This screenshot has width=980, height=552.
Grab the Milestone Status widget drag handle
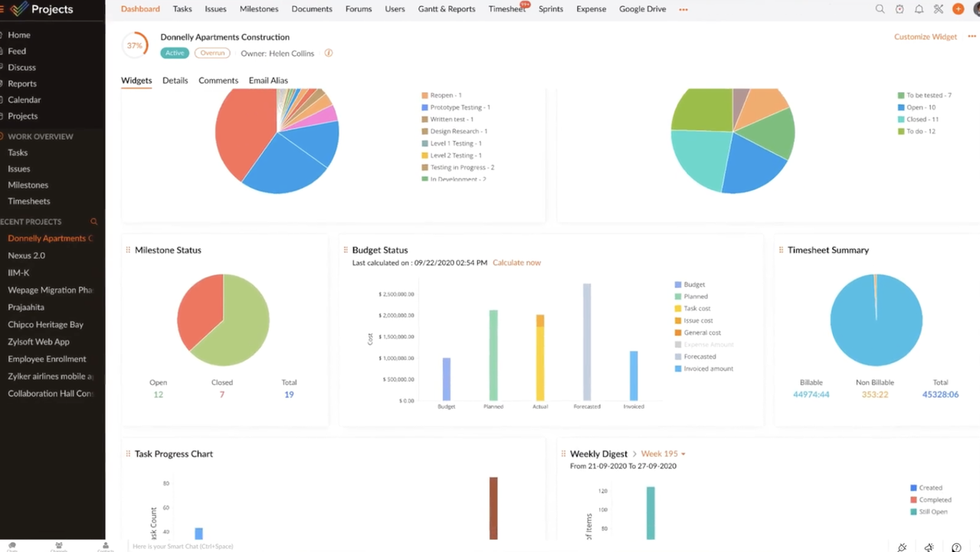(x=128, y=250)
